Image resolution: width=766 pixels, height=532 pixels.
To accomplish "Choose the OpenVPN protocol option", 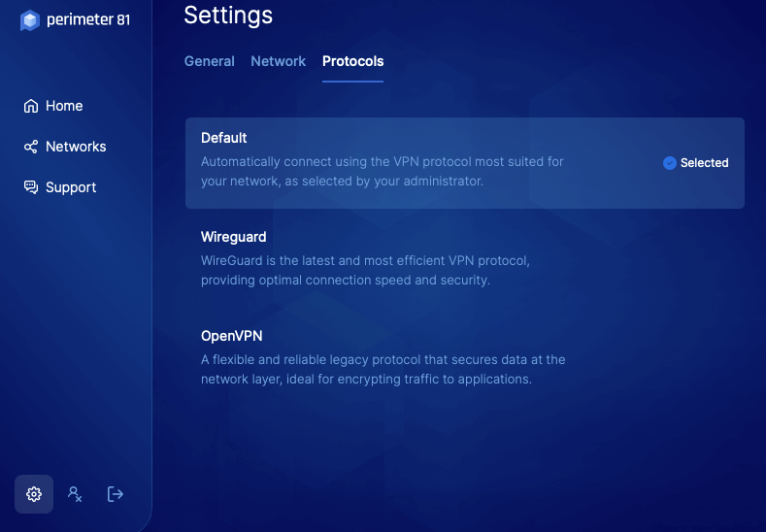I will (x=465, y=360).
